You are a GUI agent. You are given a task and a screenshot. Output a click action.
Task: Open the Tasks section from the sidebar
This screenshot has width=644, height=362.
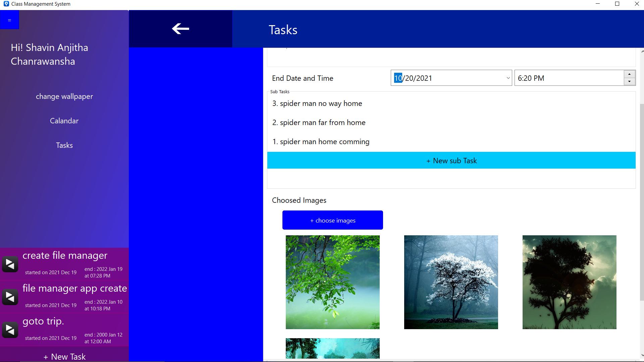[x=64, y=145]
